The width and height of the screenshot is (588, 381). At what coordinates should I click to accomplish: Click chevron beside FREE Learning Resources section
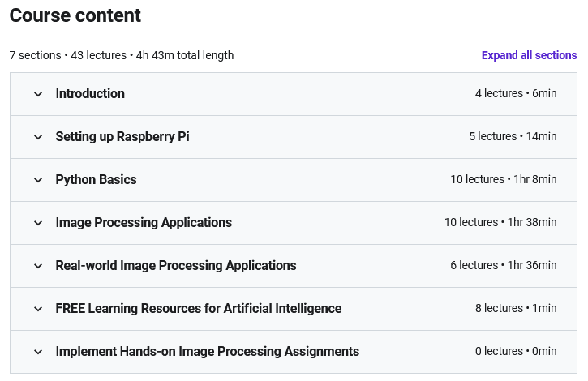38,309
